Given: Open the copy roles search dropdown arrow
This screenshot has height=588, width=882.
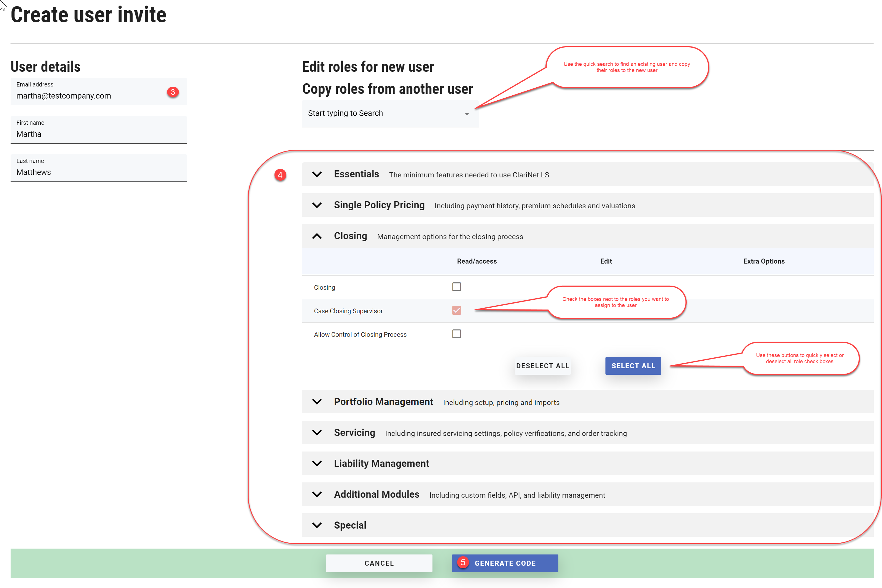Looking at the screenshot, I should click(467, 114).
